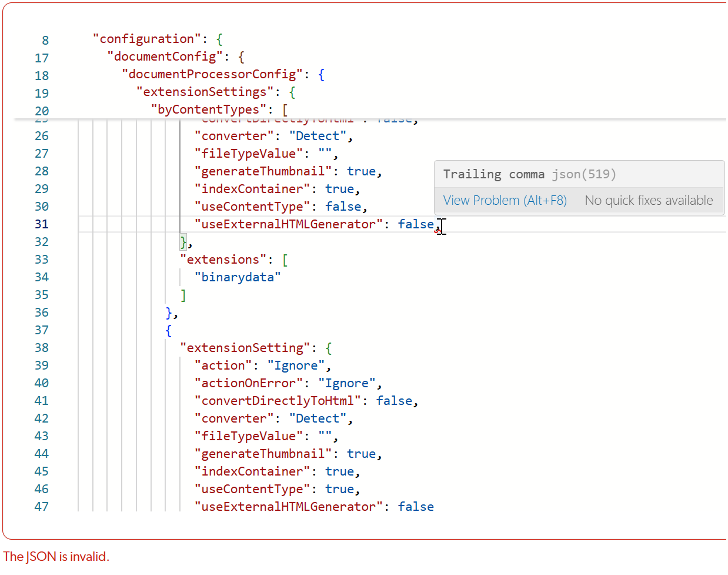Click the "Detect" value on line 42
Screen dimensions: 728x575
pyautogui.click(x=318, y=418)
